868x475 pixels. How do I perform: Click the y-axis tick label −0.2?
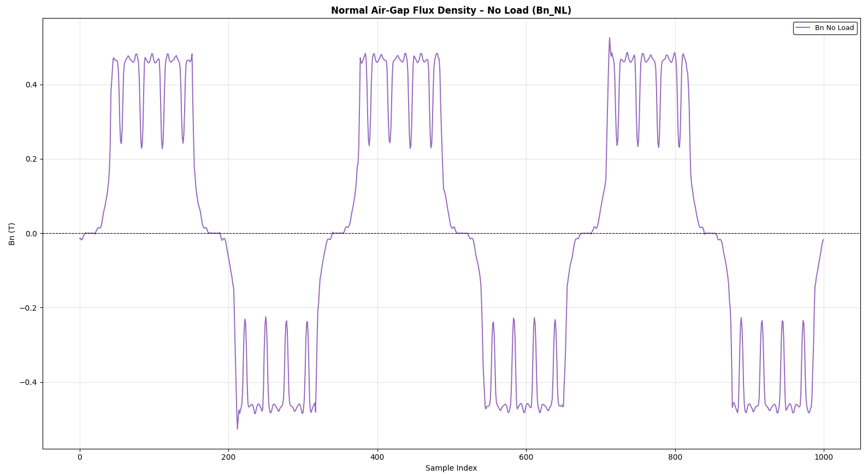(28, 308)
